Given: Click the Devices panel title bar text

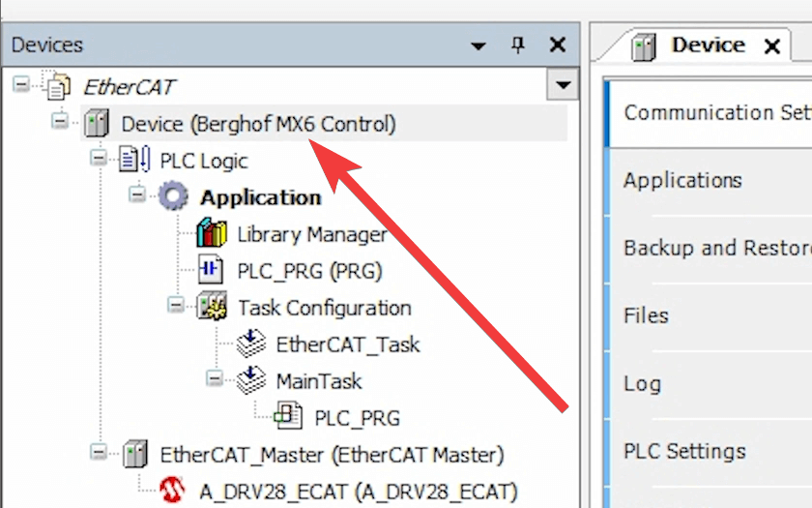Looking at the screenshot, I should [47, 45].
